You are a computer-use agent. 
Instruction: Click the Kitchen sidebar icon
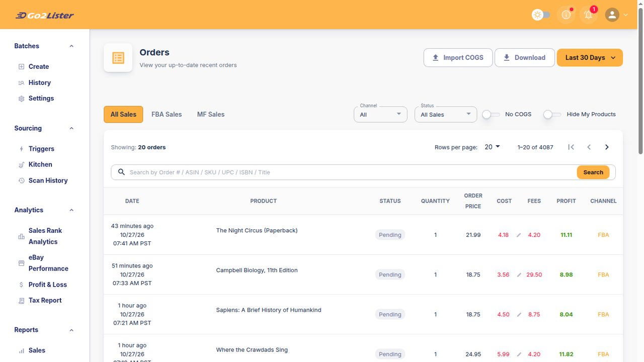click(x=21, y=165)
